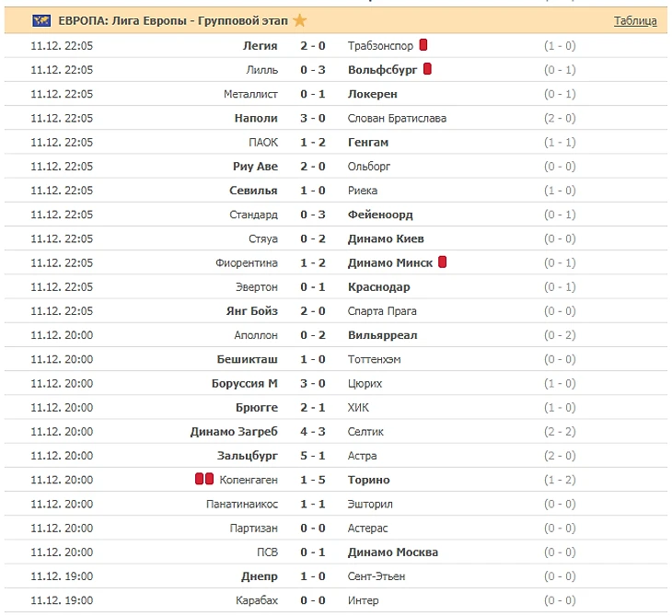The width and height of the screenshot is (672, 616).
Task: Open the Динамо Москва team name
Action: [x=393, y=552]
